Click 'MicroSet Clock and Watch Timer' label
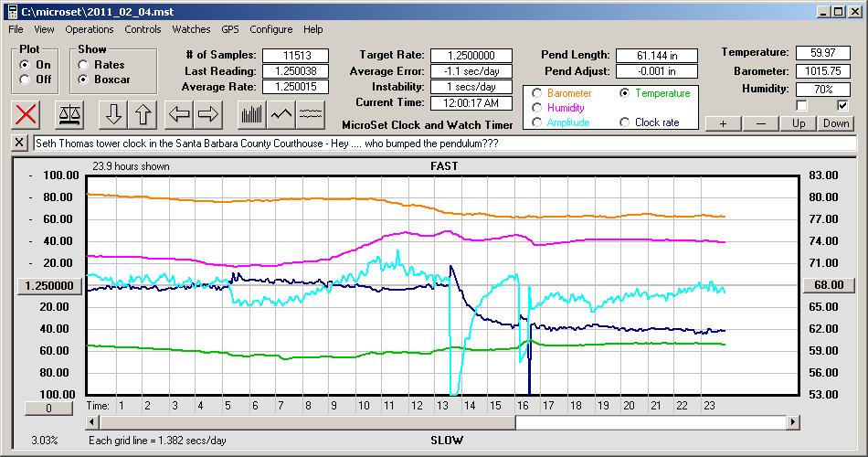Image resolution: width=868 pixels, height=457 pixels. [x=428, y=125]
